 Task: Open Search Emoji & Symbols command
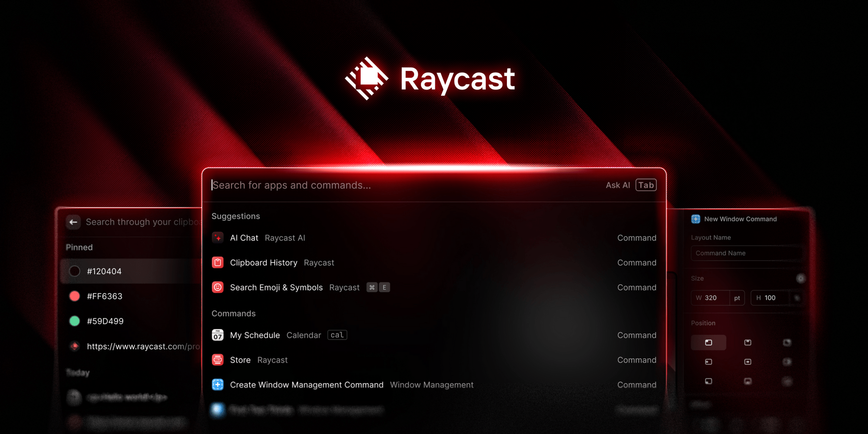[x=434, y=287]
